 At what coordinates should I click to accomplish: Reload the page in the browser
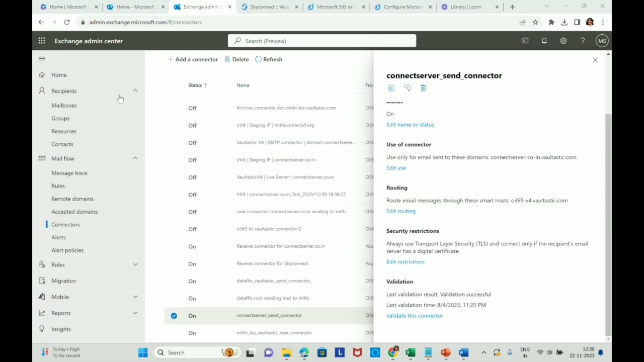point(66,22)
